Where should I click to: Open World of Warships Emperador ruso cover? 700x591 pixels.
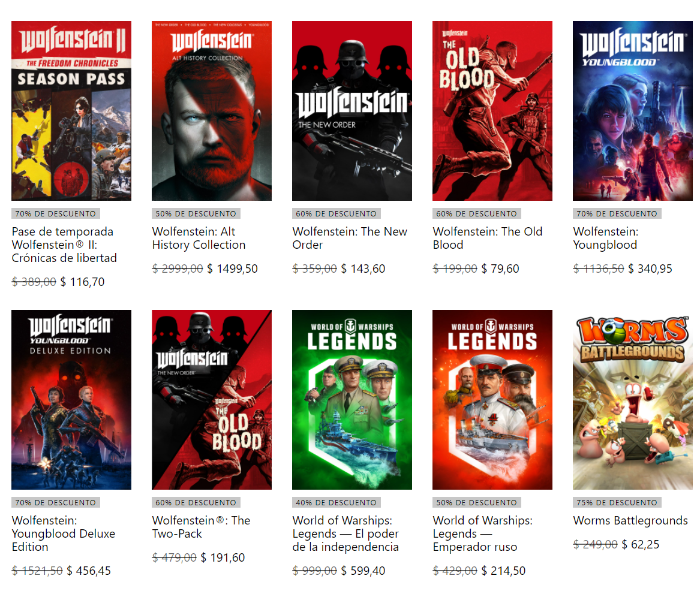click(x=492, y=400)
